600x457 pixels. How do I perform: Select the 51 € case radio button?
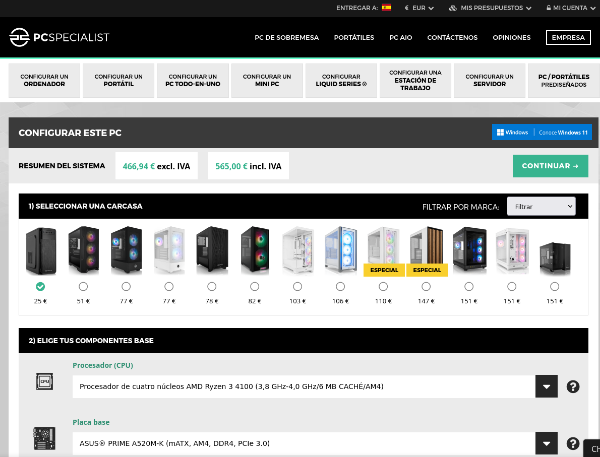[82, 287]
